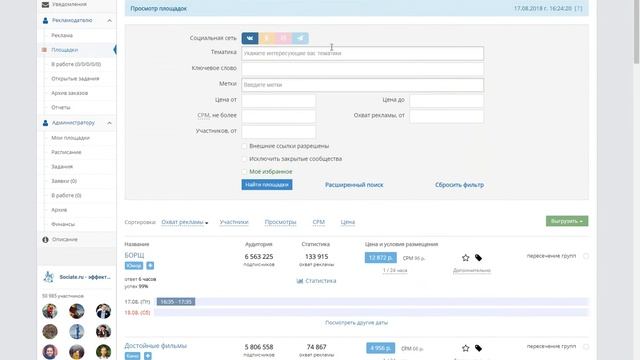
Task: Click the Sociate.ru group logo
Action: pos(49,277)
